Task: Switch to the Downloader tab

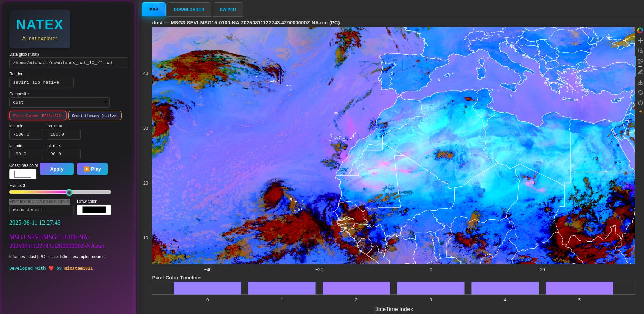Action: [189, 10]
